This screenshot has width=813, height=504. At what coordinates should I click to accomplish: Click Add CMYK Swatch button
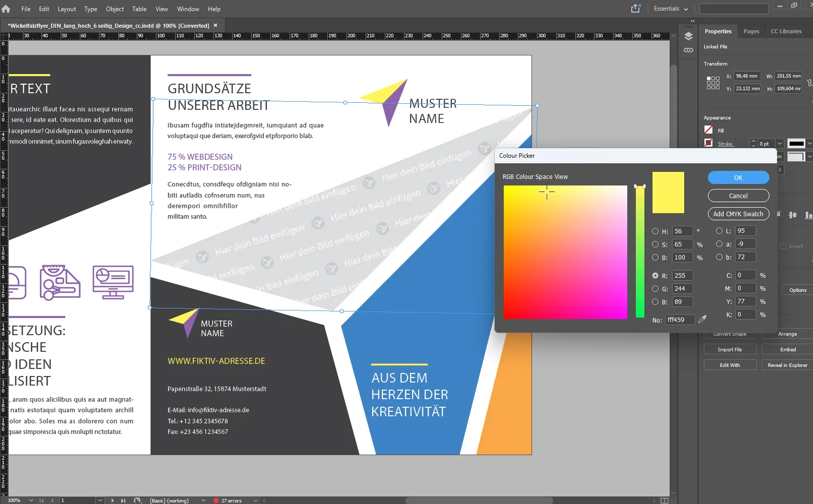point(738,214)
